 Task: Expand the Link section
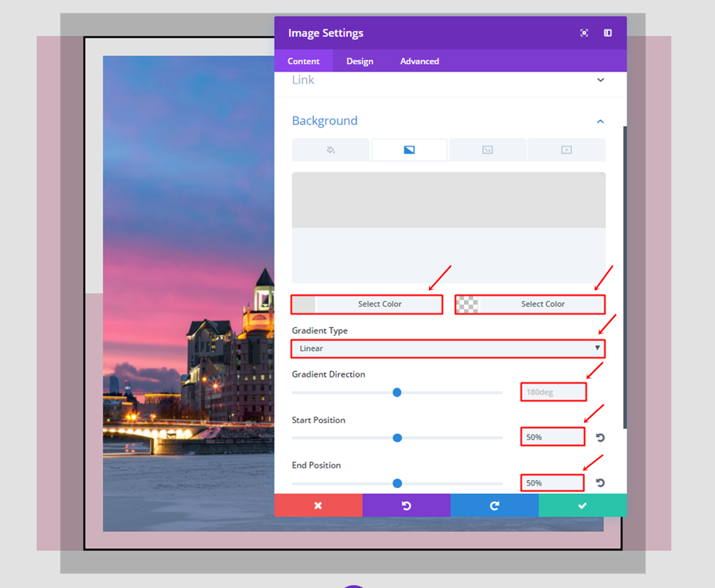600,80
